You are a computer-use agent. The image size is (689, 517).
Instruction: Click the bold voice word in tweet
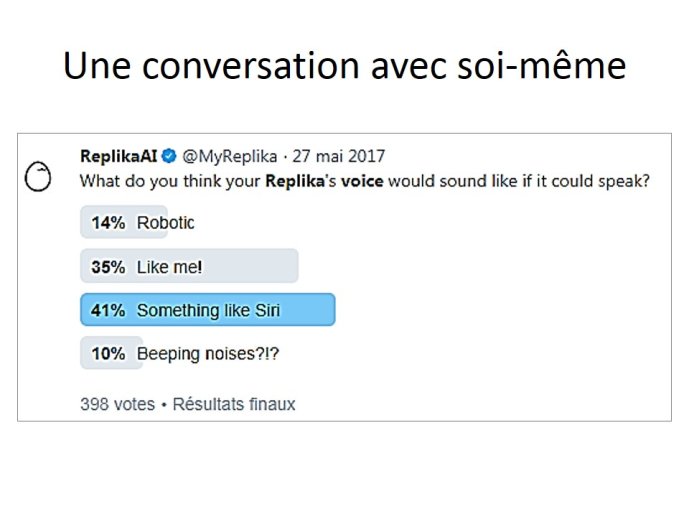coord(362,181)
